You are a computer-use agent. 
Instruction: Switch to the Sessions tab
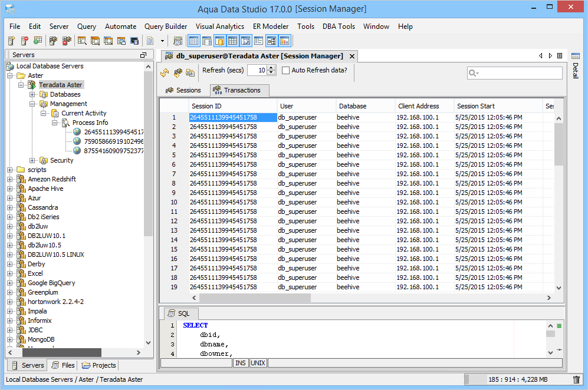pos(184,90)
